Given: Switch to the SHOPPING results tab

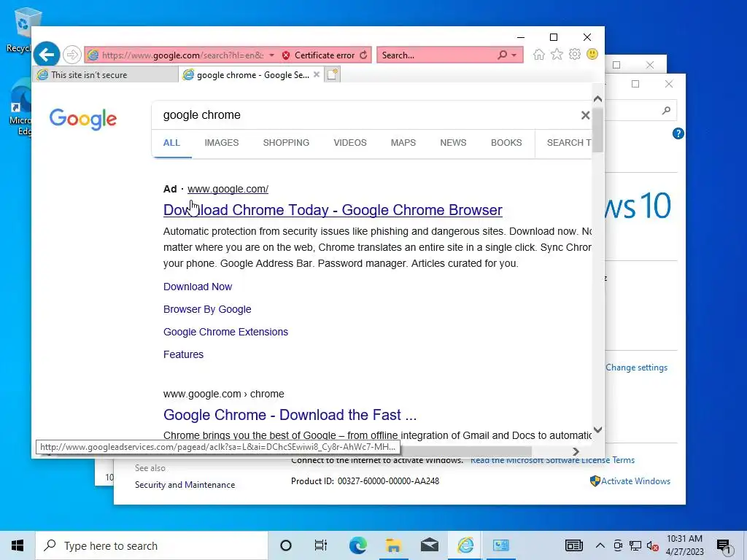Looking at the screenshot, I should 286,143.
